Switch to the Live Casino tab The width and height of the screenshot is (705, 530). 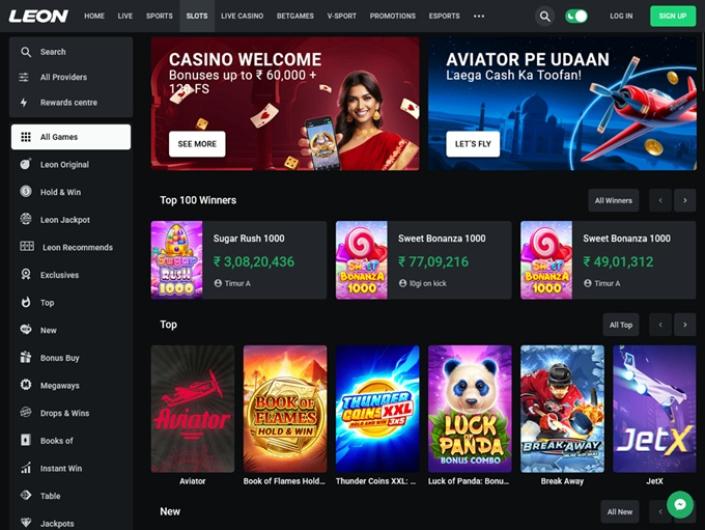[242, 16]
